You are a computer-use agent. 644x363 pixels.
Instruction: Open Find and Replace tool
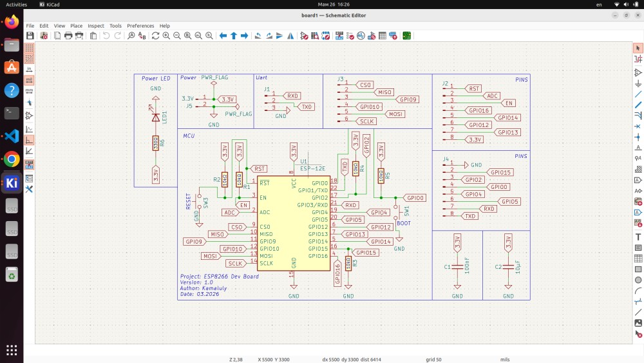coord(142,35)
